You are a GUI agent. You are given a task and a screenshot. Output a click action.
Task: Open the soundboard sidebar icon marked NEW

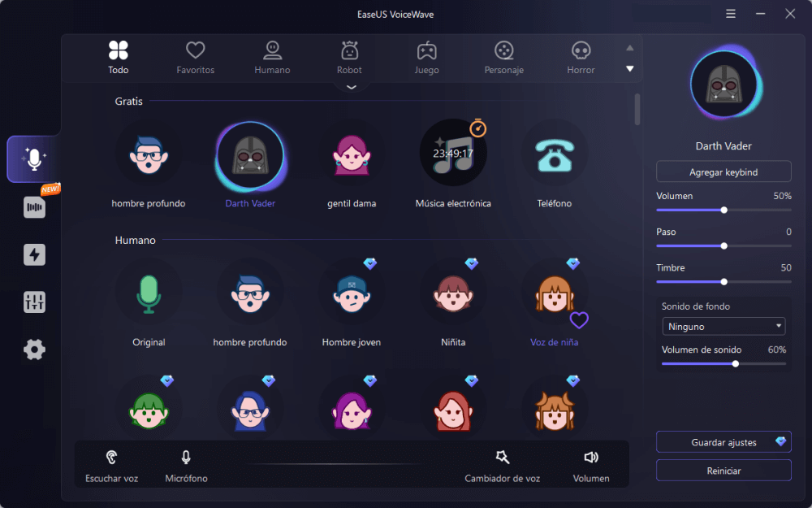coord(35,207)
